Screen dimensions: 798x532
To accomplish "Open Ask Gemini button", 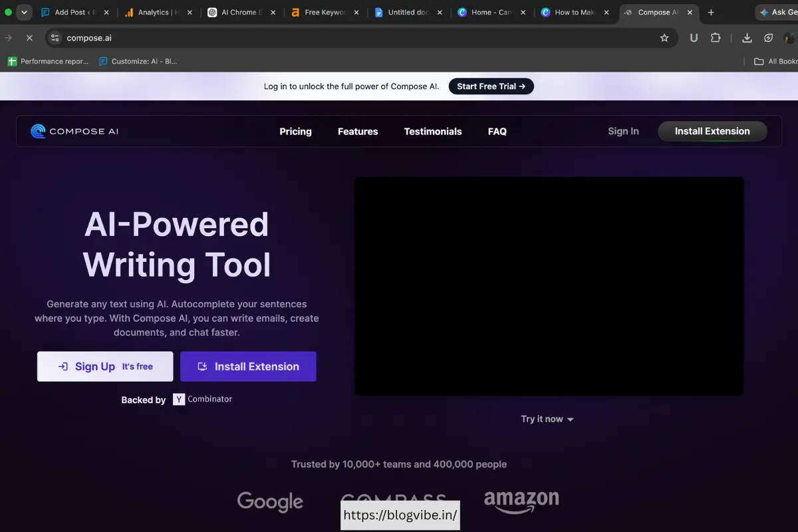I will (777, 12).
